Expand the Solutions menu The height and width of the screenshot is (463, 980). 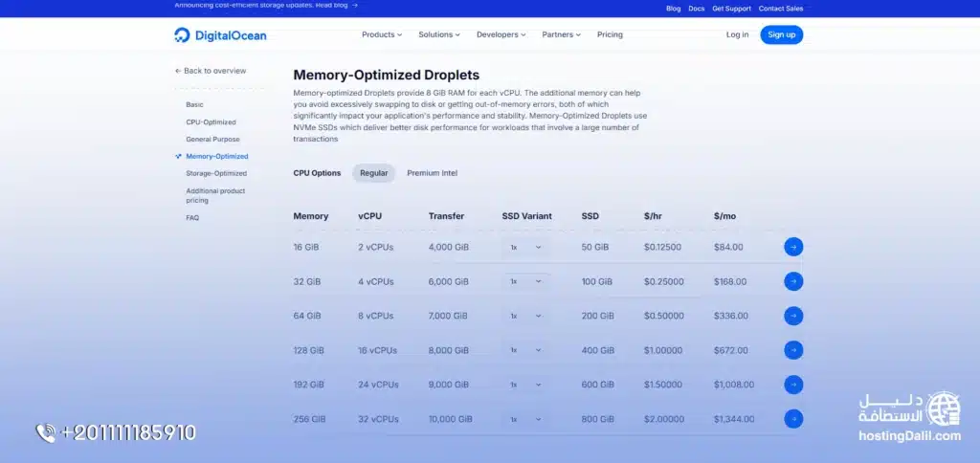[439, 35]
